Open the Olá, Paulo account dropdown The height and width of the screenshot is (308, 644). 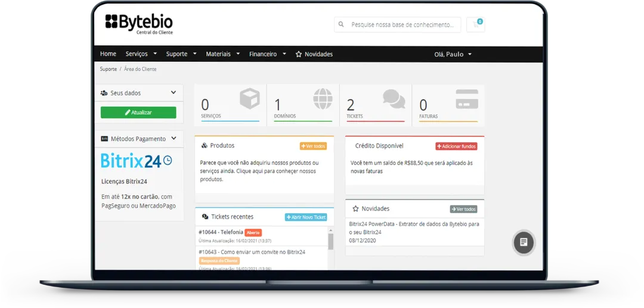(453, 54)
